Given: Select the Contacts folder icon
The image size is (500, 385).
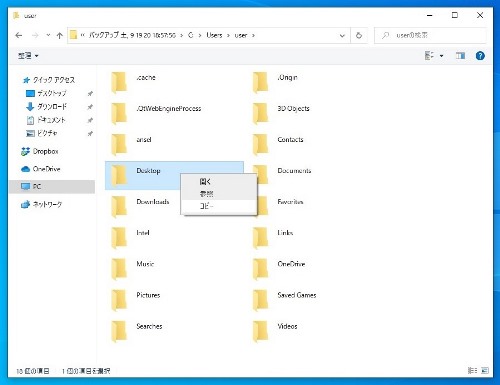Looking at the screenshot, I should coord(260,144).
